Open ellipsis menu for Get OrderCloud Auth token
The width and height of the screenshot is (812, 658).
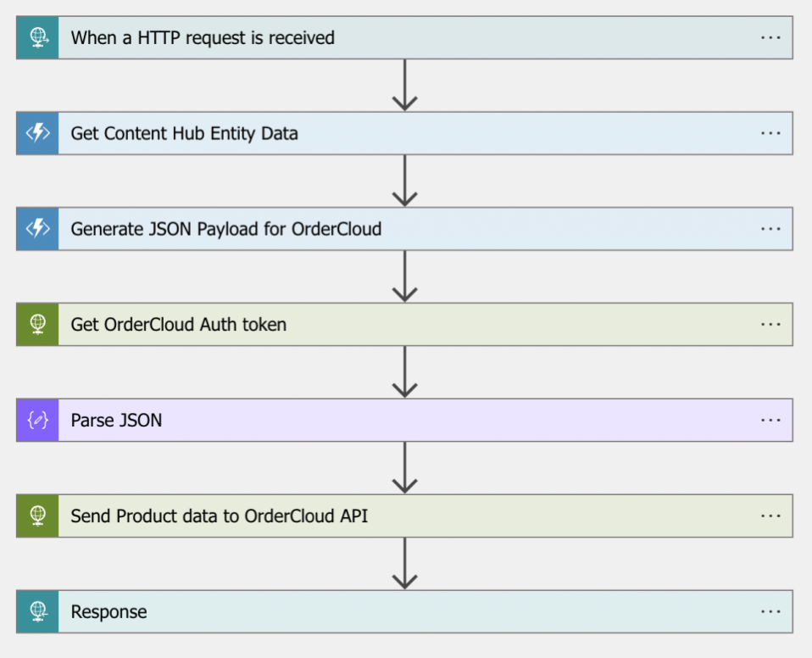pos(770,325)
